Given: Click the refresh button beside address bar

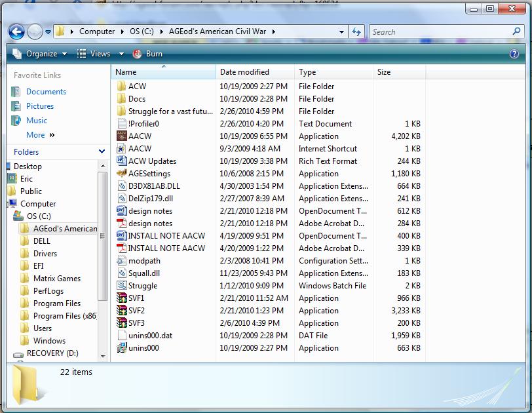Looking at the screenshot, I should [356, 31].
